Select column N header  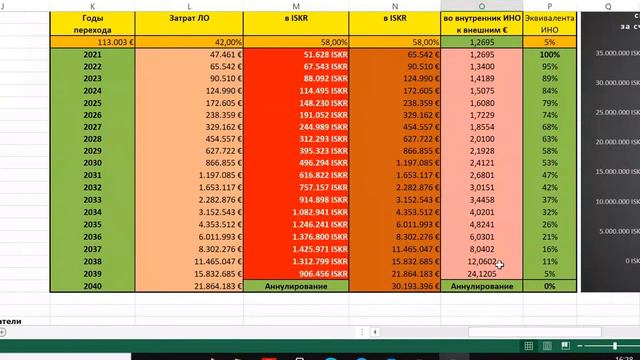pos(395,6)
